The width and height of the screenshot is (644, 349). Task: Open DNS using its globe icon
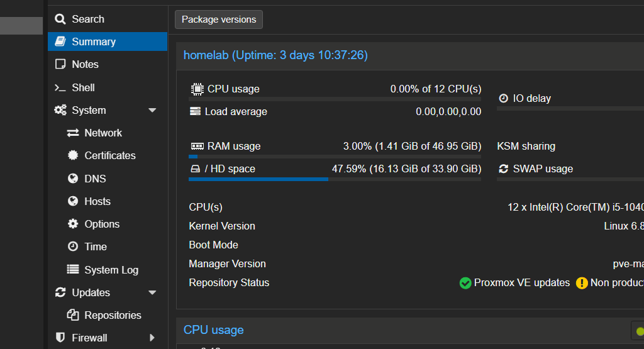pyautogui.click(x=73, y=178)
